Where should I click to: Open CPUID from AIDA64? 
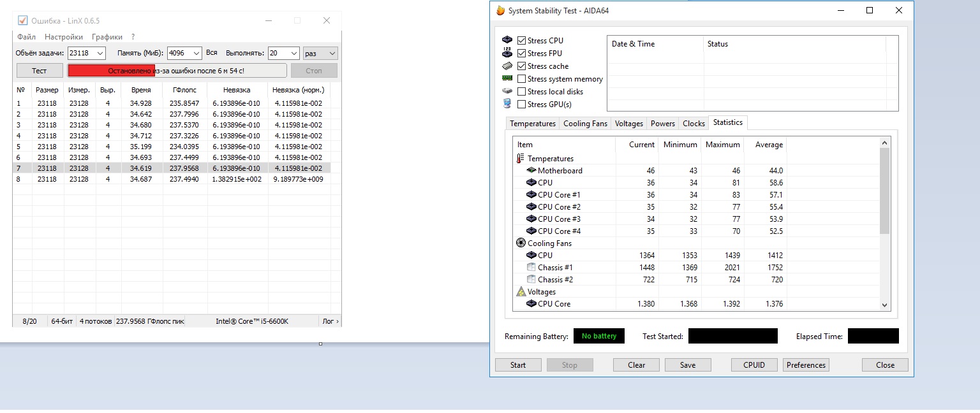tap(754, 365)
